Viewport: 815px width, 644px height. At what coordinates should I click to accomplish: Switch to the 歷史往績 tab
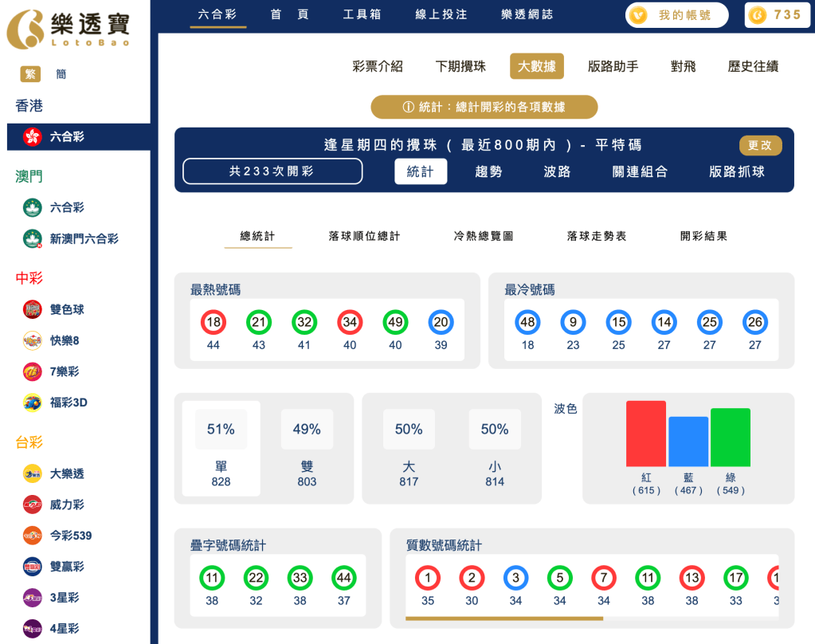(x=752, y=67)
